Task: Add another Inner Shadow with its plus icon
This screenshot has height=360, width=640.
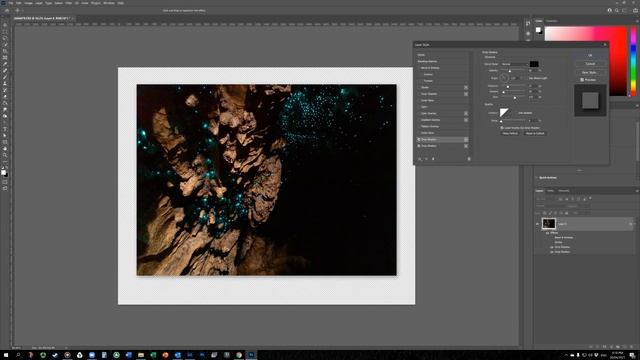Action: click(x=466, y=94)
